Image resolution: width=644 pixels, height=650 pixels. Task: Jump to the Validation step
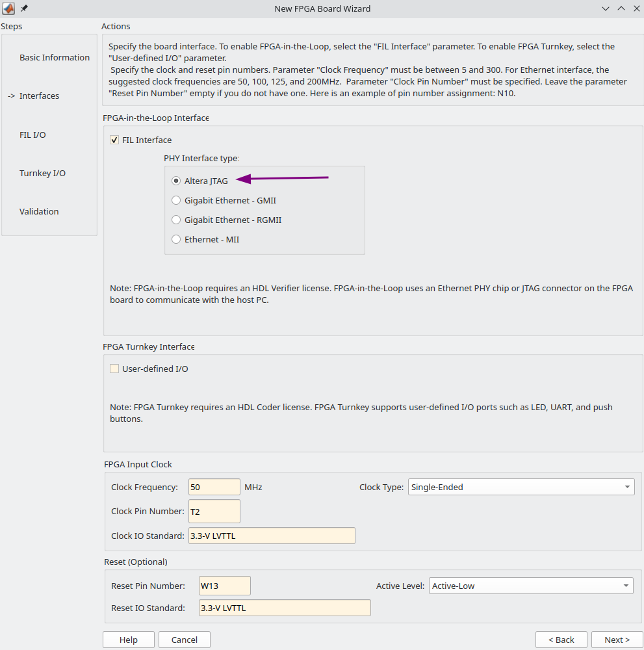tap(39, 211)
